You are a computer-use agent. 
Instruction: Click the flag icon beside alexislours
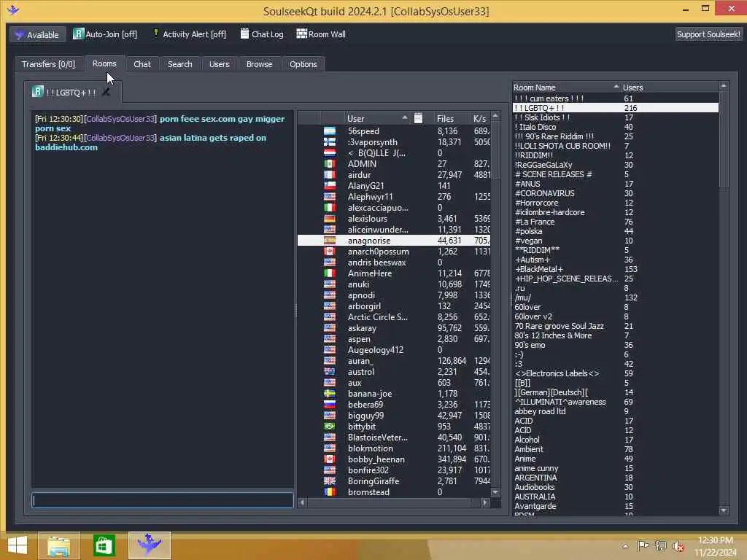[329, 219]
